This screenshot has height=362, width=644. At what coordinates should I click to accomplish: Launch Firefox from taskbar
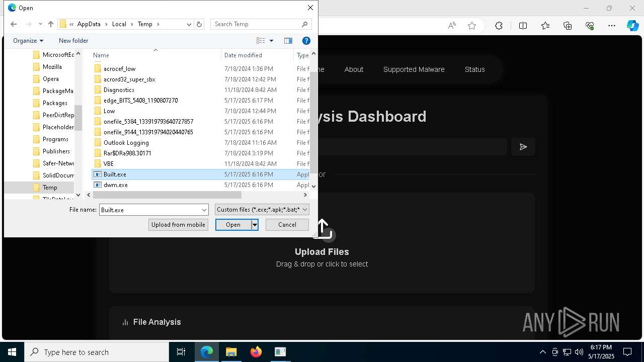(256, 352)
